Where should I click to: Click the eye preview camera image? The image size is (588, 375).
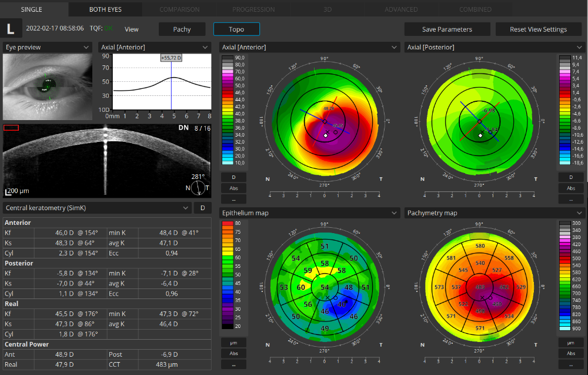coord(49,87)
